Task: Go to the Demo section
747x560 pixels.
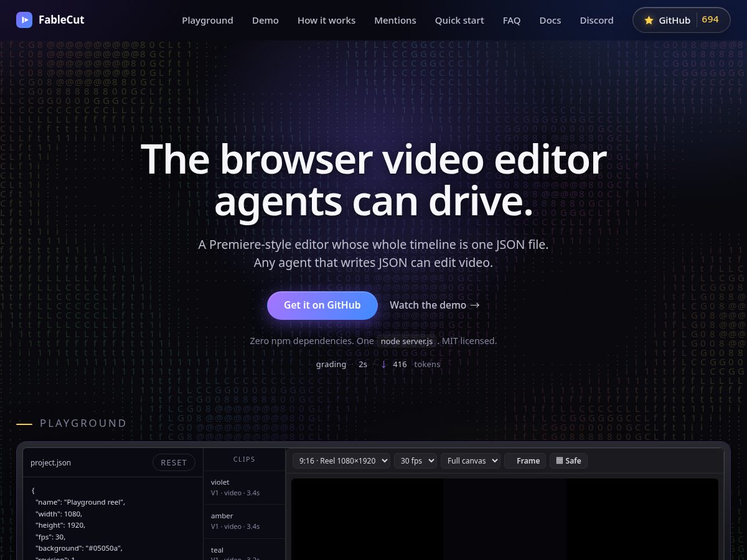Action: point(265,21)
